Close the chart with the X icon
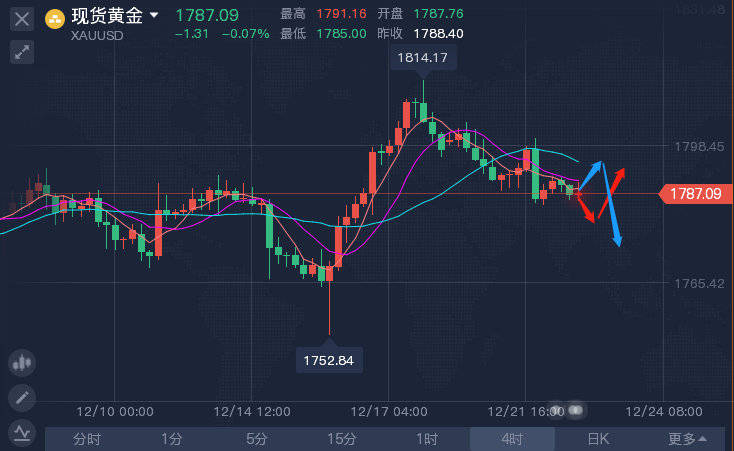The width and height of the screenshot is (734, 451). pos(22,20)
